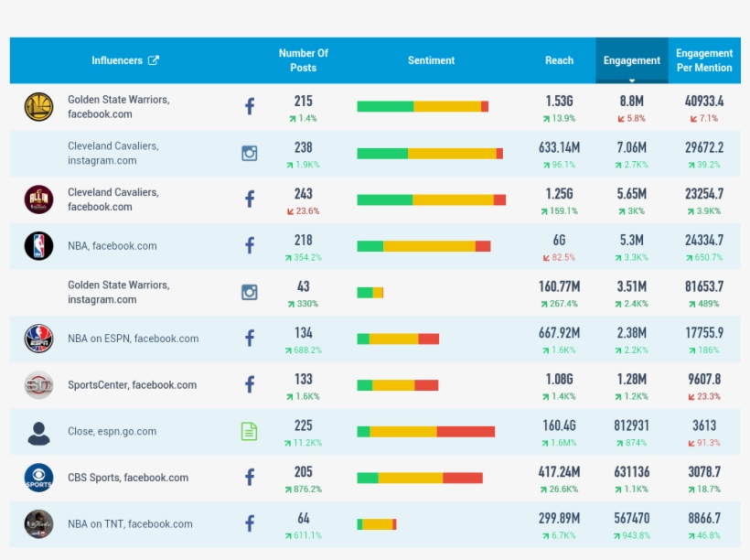This screenshot has height=560, width=750.
Task: Click sentiment bar for Close, espn.go.com
Action: coord(425,431)
